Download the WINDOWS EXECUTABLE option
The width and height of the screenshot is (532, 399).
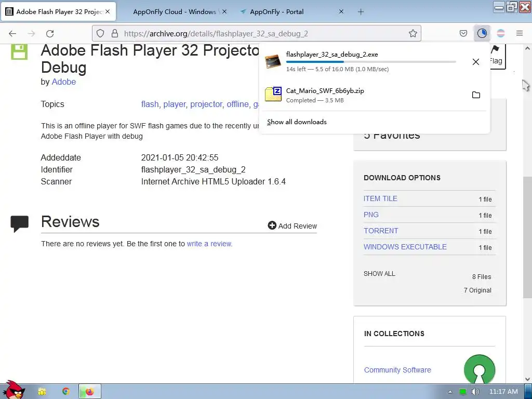(x=405, y=247)
